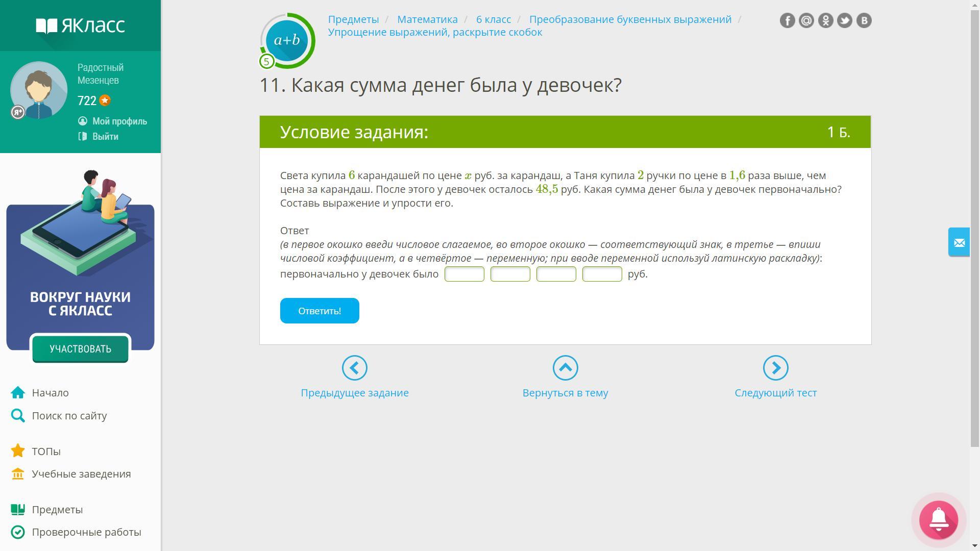Click the next test arrow icon
This screenshot has width=980, height=551.
pos(775,368)
